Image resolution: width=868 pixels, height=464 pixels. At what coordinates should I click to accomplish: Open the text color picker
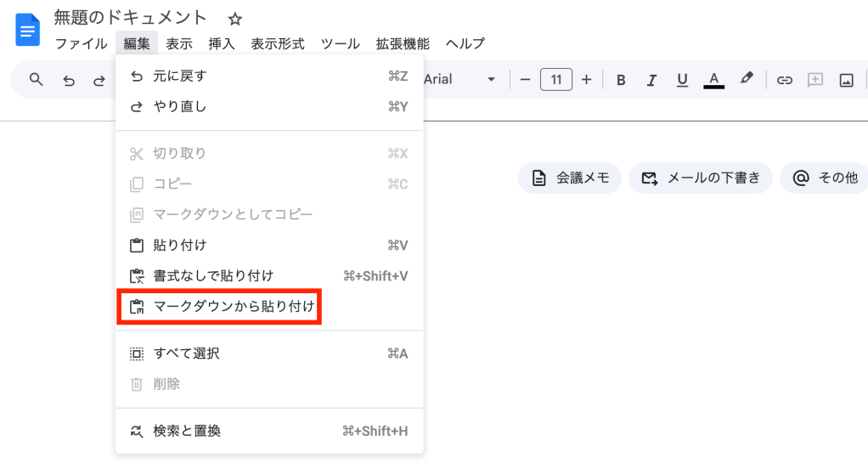pos(713,80)
